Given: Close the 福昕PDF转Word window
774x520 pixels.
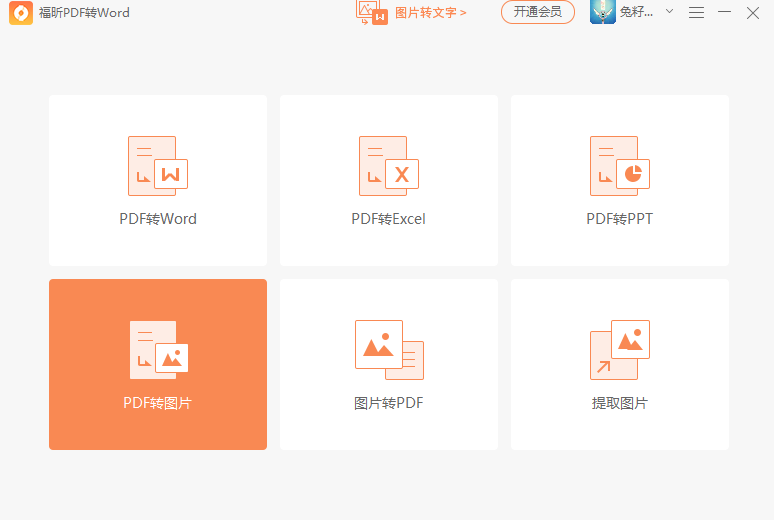Looking at the screenshot, I should click(753, 13).
